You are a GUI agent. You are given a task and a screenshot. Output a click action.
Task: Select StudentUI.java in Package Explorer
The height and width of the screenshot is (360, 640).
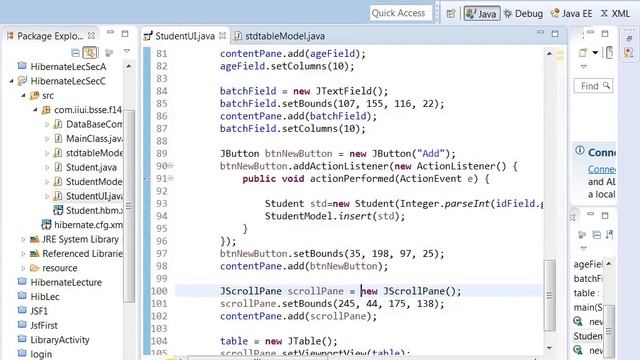click(x=94, y=196)
